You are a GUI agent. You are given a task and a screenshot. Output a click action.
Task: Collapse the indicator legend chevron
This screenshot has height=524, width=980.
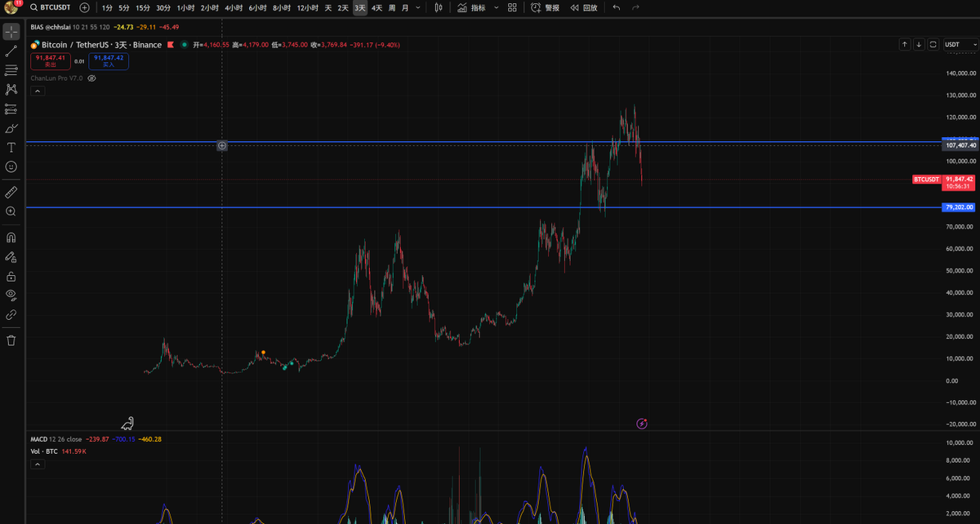pos(36,91)
